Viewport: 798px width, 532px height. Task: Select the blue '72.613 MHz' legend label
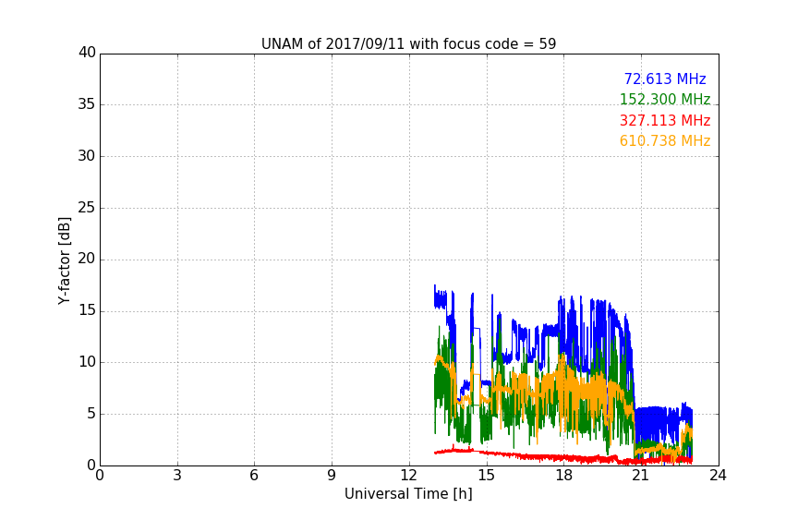(x=665, y=79)
